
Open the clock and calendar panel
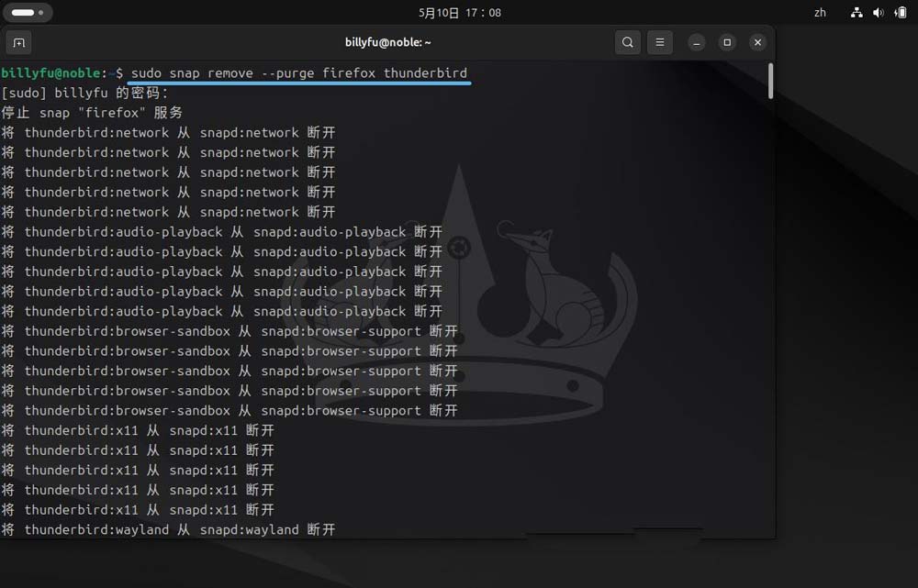point(459,13)
